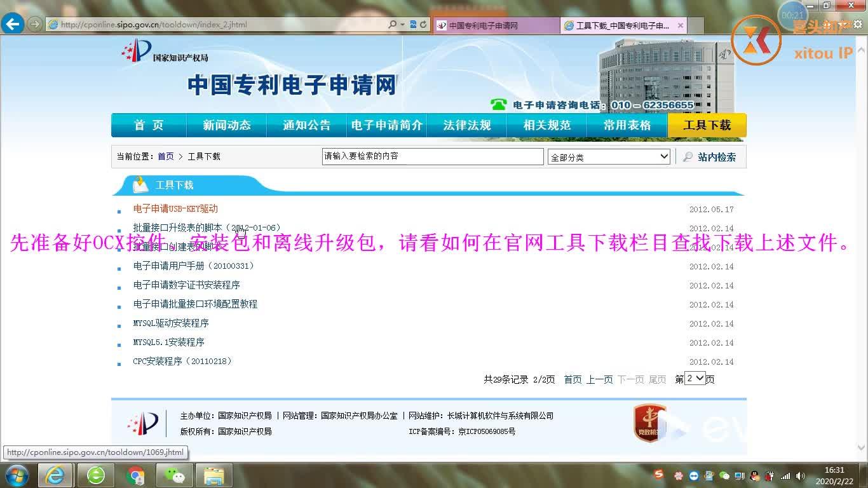Open the 工具下载 navigation menu
868x488 pixels.
click(707, 125)
